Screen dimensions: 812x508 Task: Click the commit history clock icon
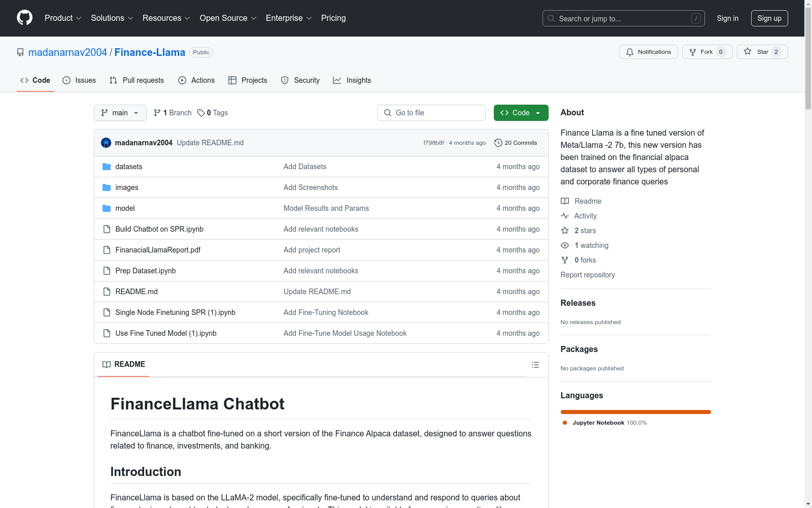(498, 143)
